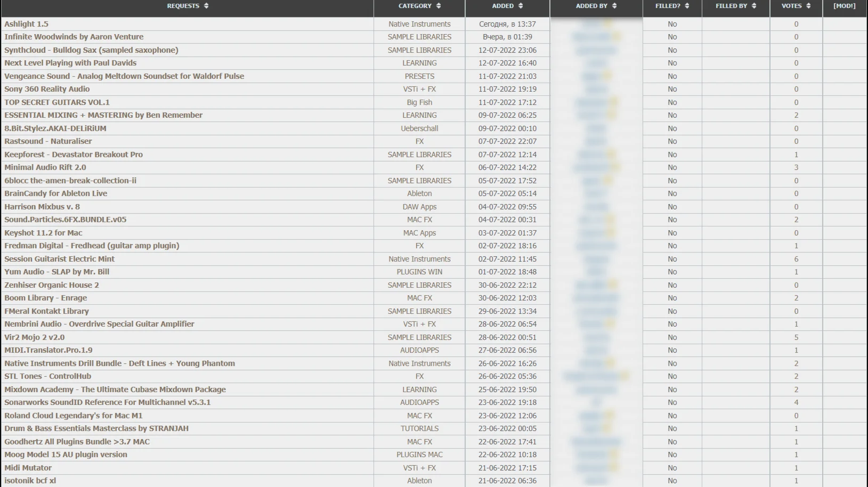Click the date 'Вчера, в 01:39'
868x487 pixels.
coord(507,37)
